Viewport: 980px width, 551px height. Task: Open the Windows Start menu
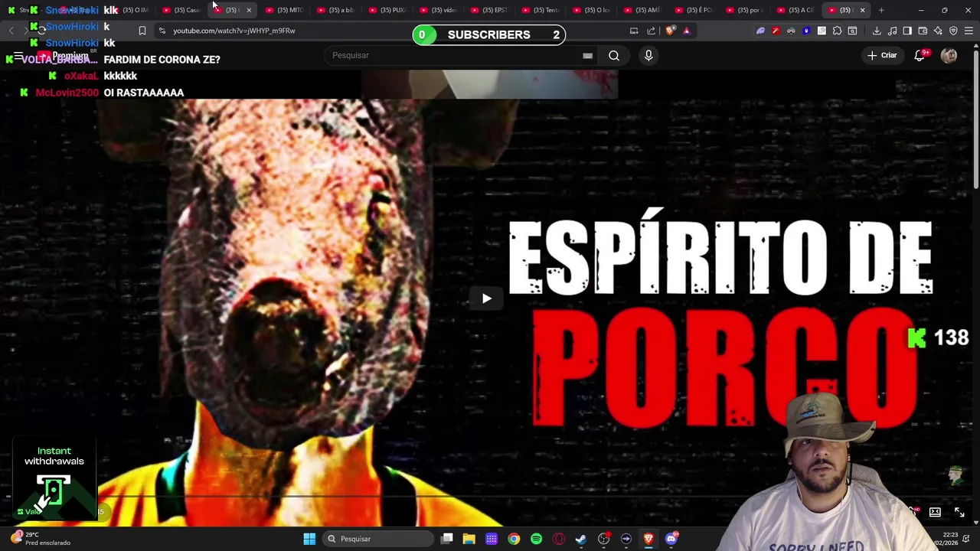(309, 539)
